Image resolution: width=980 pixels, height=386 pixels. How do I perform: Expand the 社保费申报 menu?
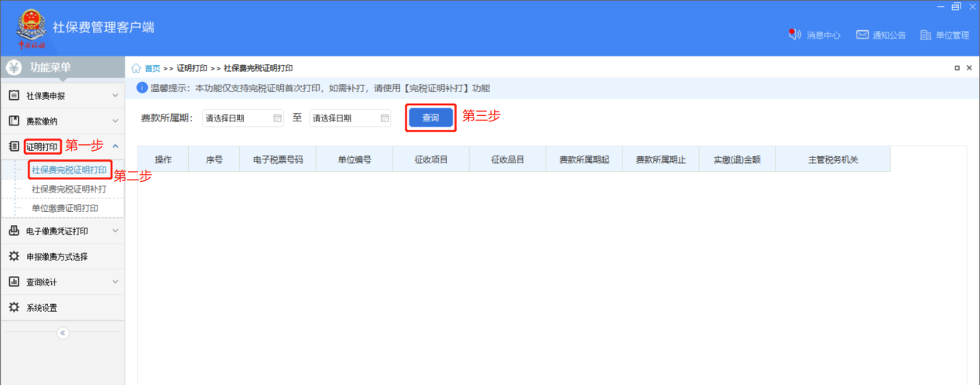(x=115, y=96)
